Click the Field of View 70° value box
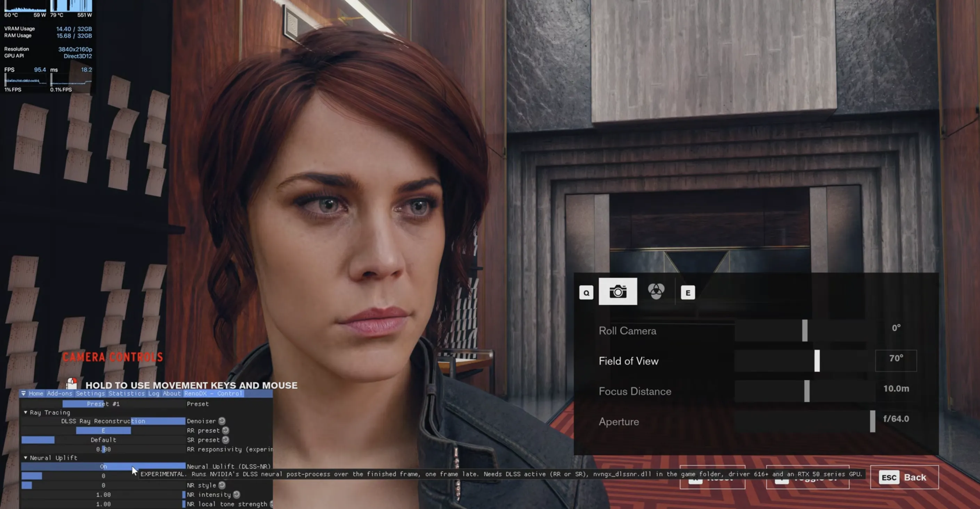The width and height of the screenshot is (980, 509). pyautogui.click(x=896, y=360)
